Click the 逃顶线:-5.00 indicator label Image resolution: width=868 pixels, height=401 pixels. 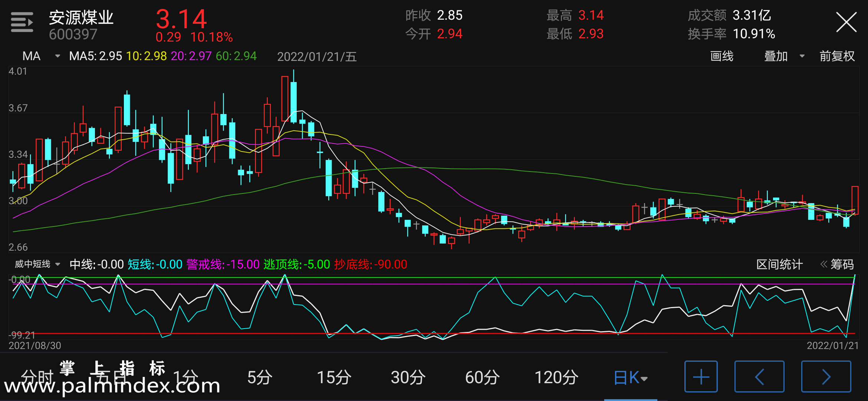pyautogui.click(x=297, y=264)
